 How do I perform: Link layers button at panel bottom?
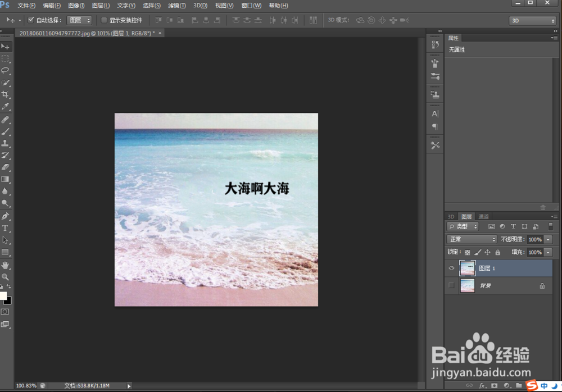[x=469, y=386]
